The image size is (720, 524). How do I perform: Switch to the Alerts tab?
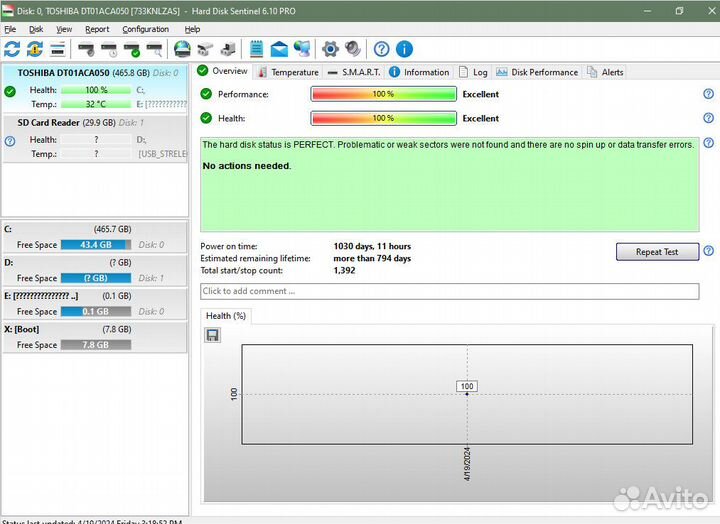pos(605,72)
